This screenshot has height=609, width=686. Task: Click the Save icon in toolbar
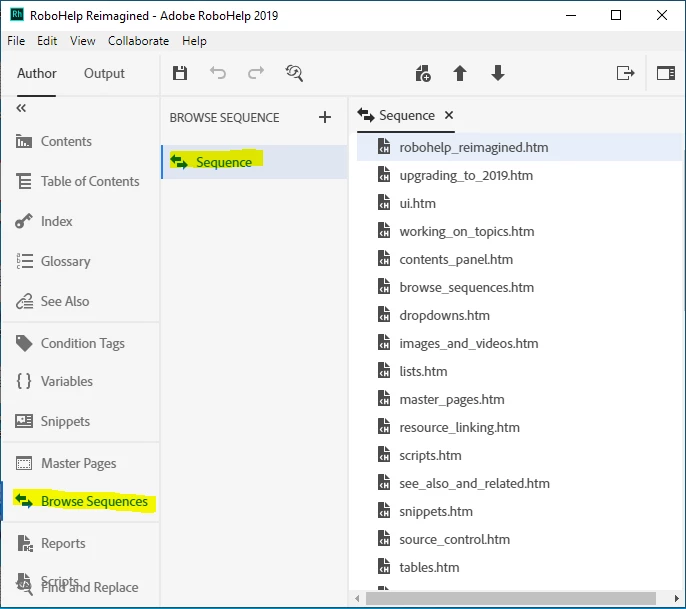[x=180, y=73]
